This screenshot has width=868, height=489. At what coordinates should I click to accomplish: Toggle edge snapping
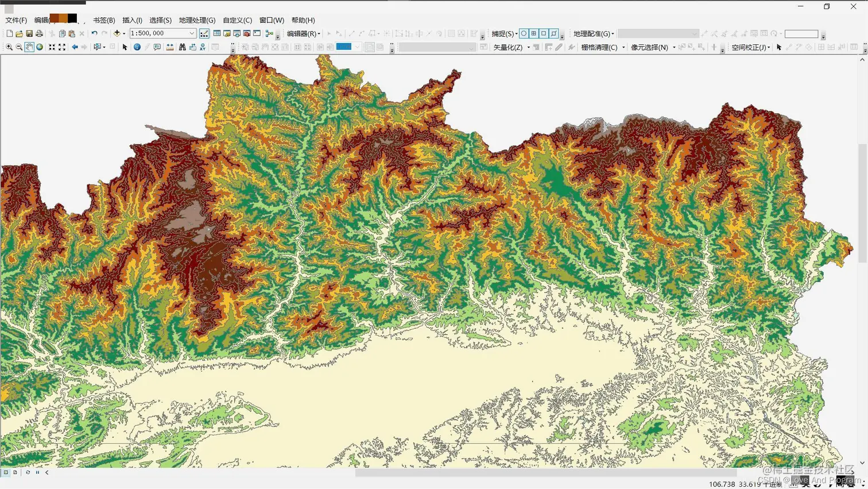click(x=553, y=33)
